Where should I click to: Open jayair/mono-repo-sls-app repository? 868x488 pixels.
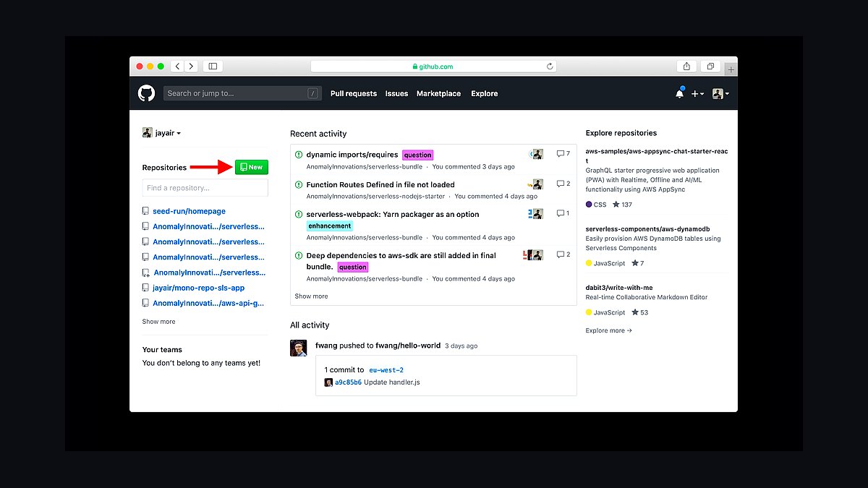pyautogui.click(x=199, y=288)
